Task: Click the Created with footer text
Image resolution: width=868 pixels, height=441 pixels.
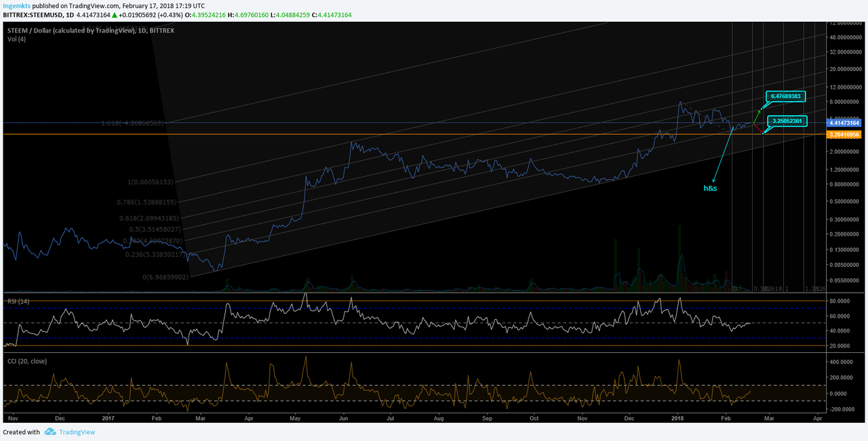Action: (21, 432)
